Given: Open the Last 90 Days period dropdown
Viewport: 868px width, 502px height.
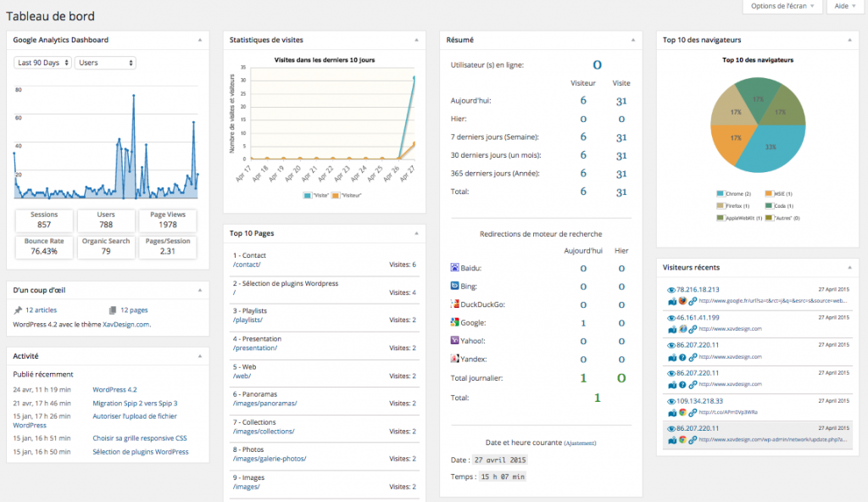Looking at the screenshot, I should click(x=42, y=63).
